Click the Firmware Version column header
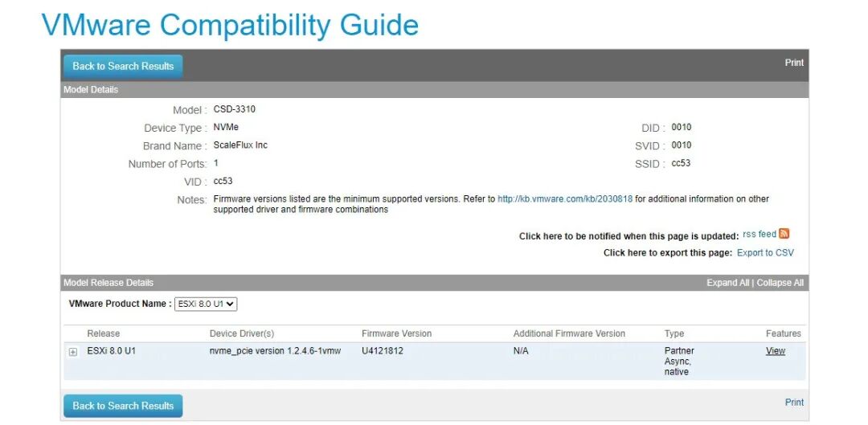This screenshot has height=425, width=868. (x=396, y=333)
